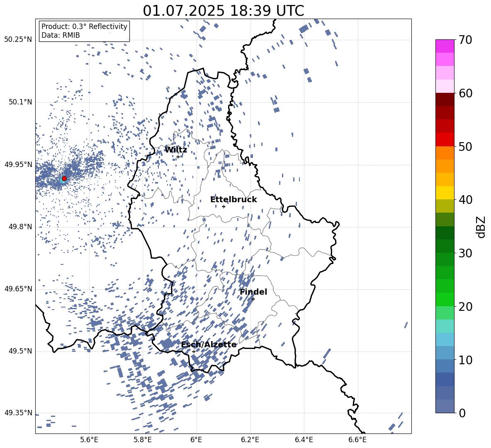This screenshot has width=491, height=448.
Task: Click the 50.25°N latitude label
Action: [x=18, y=39]
